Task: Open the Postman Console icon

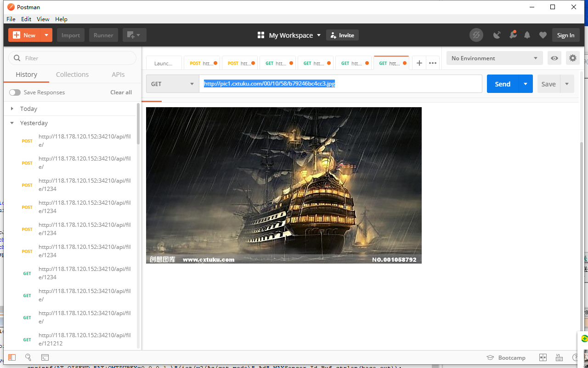Action: pyautogui.click(x=45, y=357)
